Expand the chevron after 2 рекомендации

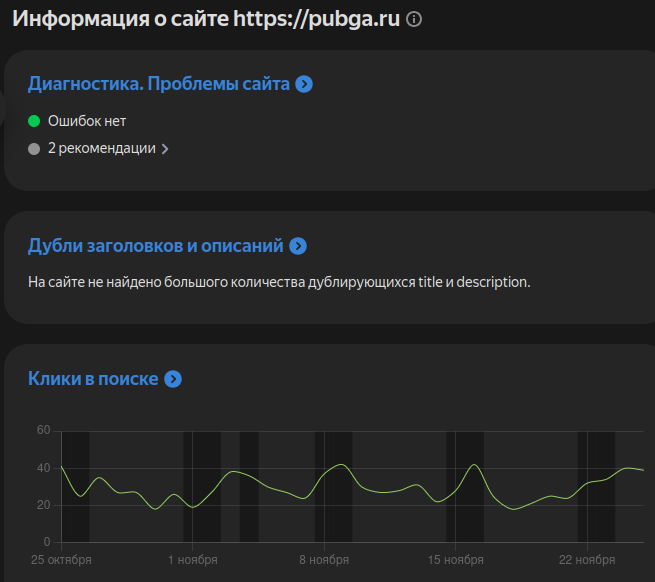pos(165,149)
